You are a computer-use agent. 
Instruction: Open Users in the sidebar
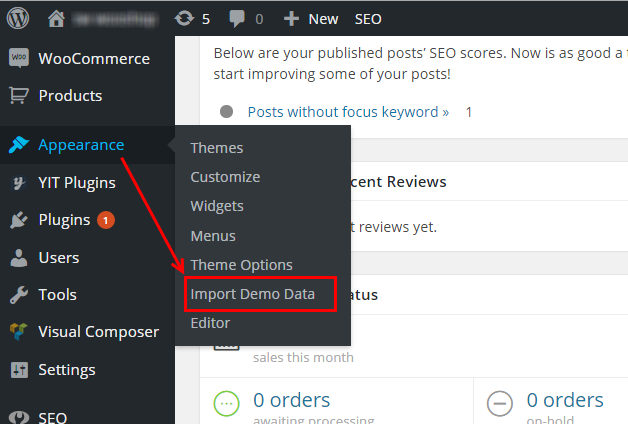coord(58,258)
